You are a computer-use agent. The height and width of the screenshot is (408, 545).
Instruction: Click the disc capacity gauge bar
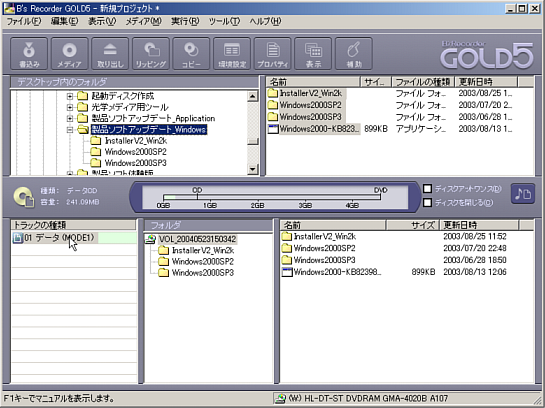pyautogui.click(x=275, y=197)
